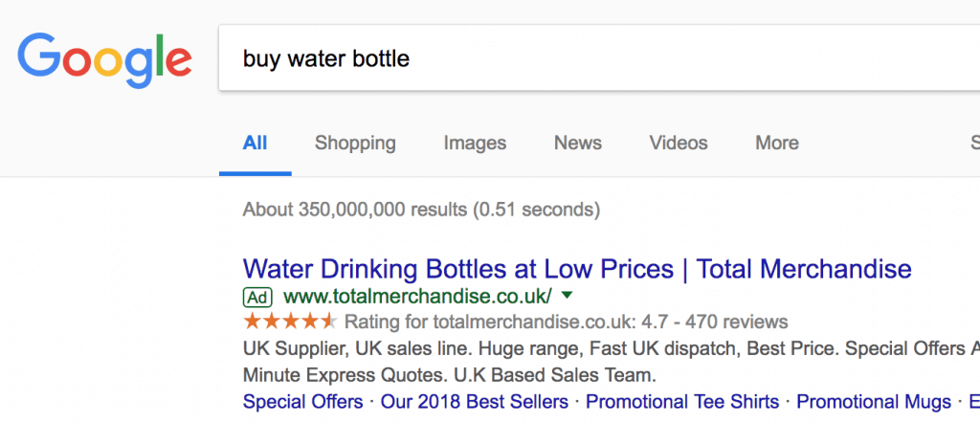
Task: Click the green Ad badge label
Action: [258, 295]
